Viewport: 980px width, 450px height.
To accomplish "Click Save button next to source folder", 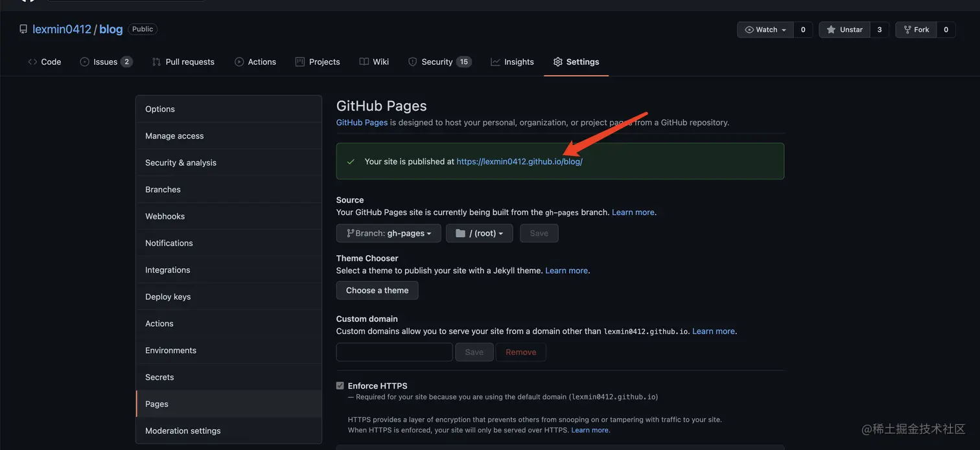I will 539,233.
